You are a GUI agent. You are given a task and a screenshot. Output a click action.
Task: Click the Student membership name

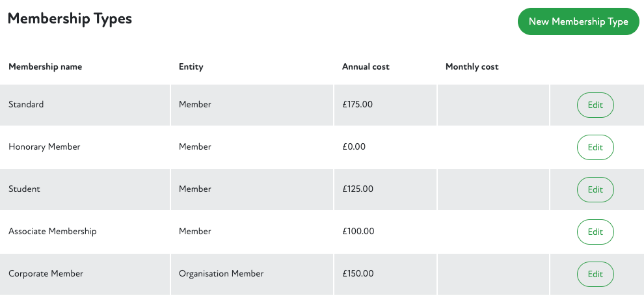[x=24, y=189]
